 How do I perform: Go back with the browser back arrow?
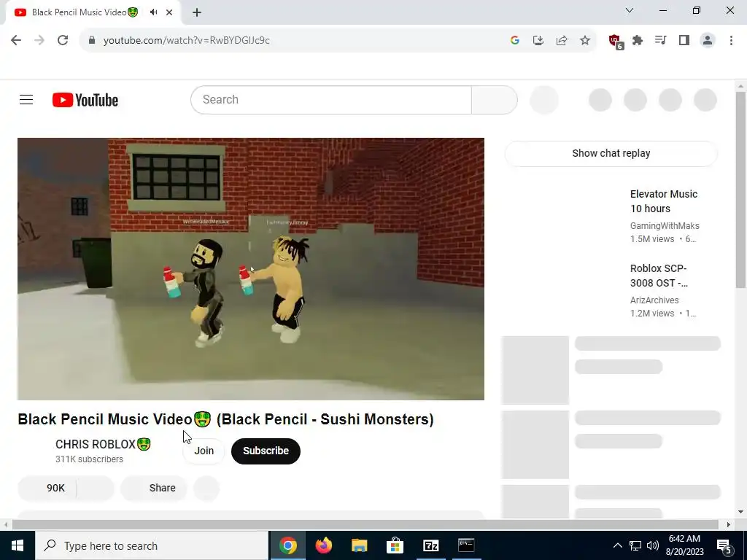(x=16, y=41)
